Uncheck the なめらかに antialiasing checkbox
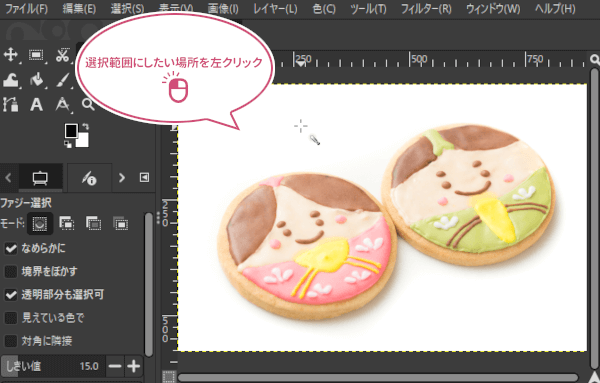The width and height of the screenshot is (600, 383). coord(11,249)
